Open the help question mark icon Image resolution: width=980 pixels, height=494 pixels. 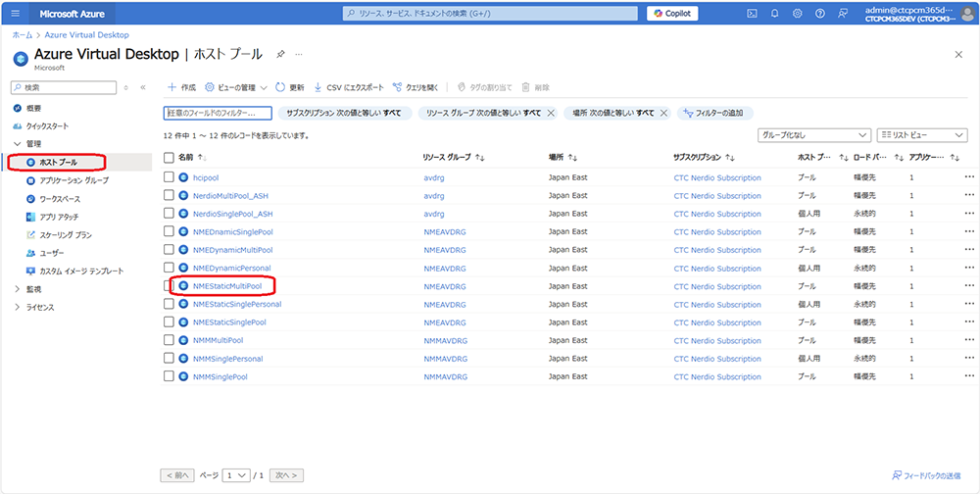[x=820, y=13]
